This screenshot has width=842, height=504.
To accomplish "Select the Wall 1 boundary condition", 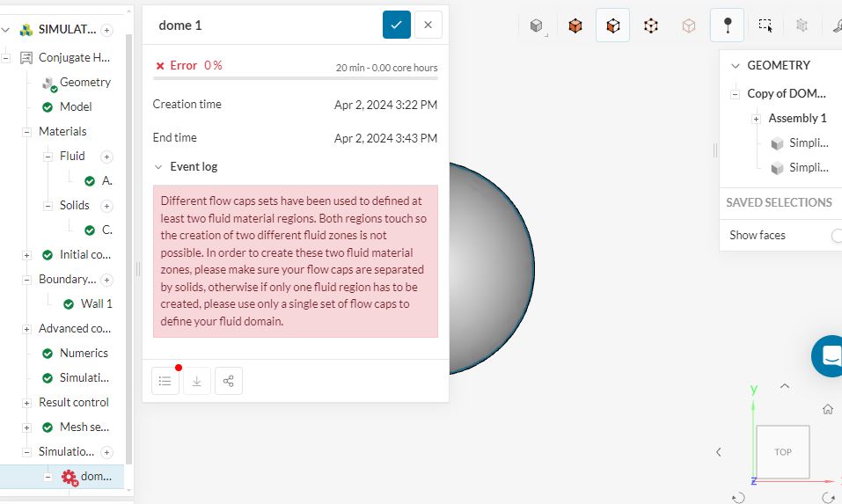I will coord(96,303).
